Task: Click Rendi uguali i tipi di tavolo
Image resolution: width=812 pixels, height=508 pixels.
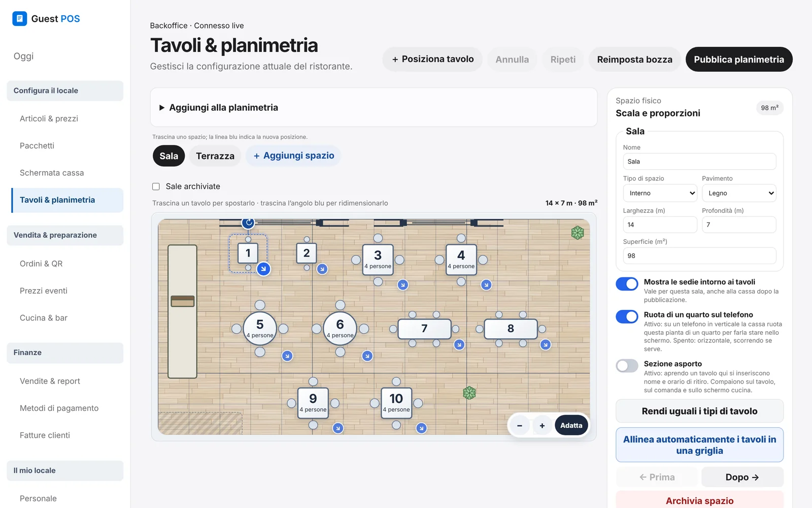Action: [699, 411]
